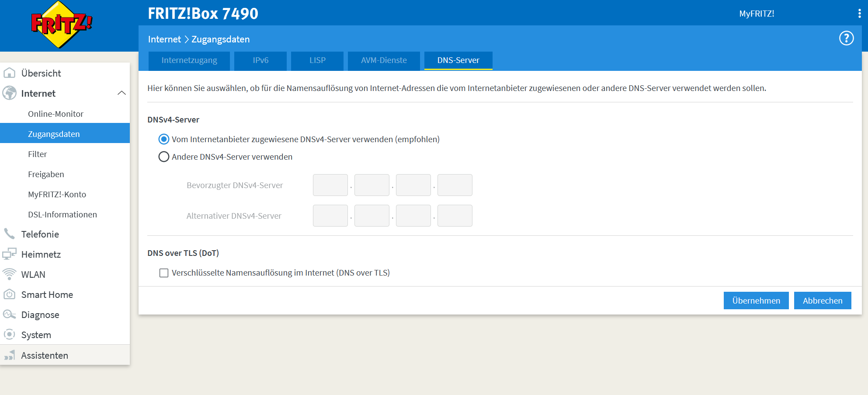The width and height of the screenshot is (868, 395).
Task: Open MyFRITZ!-Konto menu entry
Action: (x=65, y=194)
